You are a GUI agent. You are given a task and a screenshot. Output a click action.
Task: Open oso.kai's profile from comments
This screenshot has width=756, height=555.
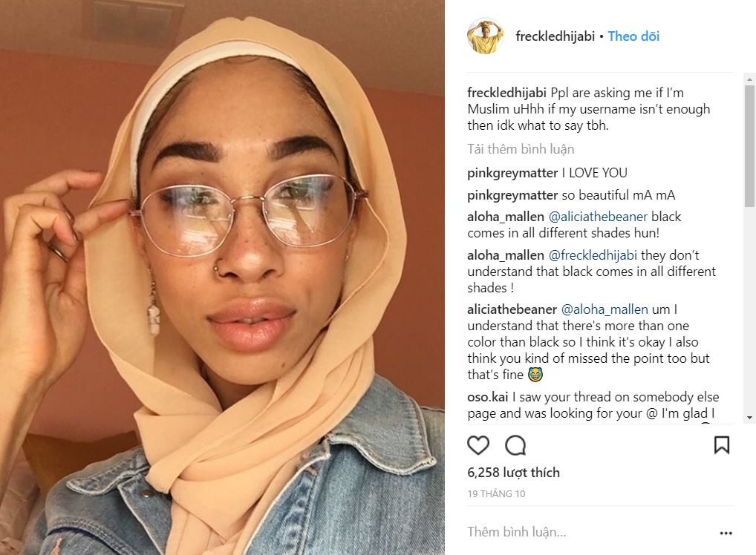tap(487, 397)
